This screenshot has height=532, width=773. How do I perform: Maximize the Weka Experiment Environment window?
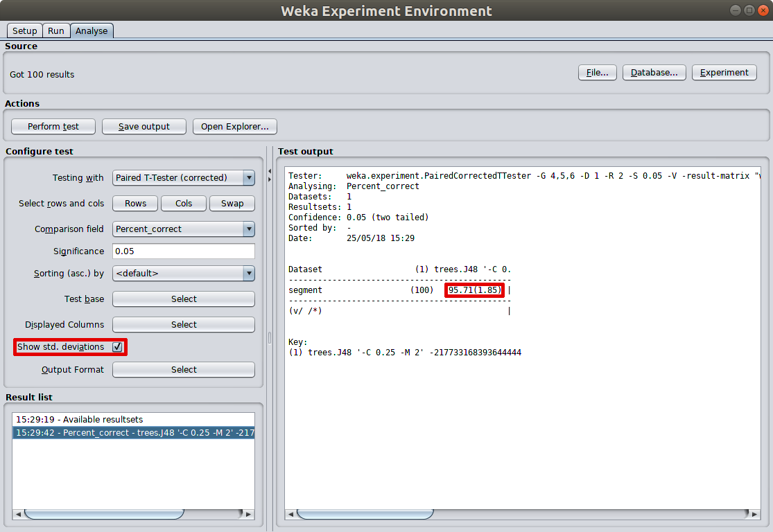(x=749, y=10)
